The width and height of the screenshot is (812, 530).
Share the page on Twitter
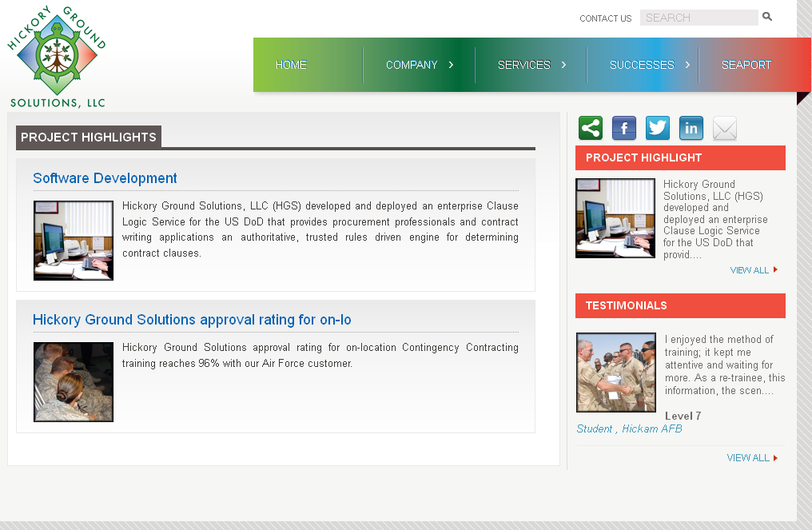click(x=658, y=128)
